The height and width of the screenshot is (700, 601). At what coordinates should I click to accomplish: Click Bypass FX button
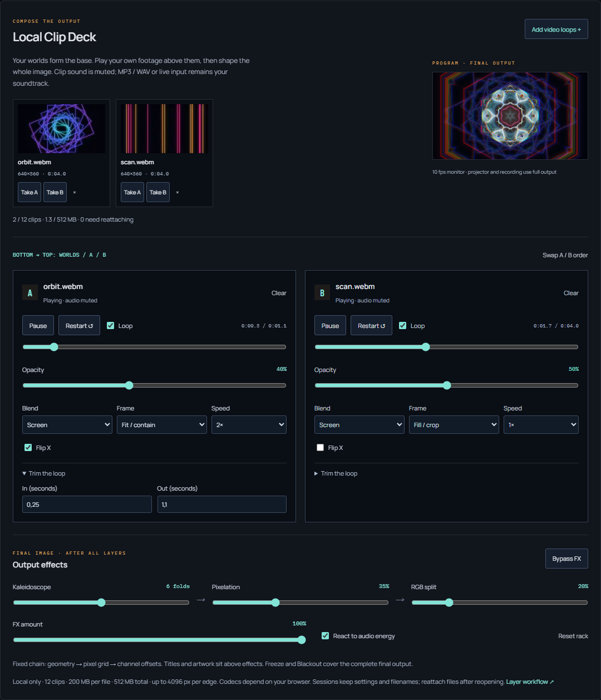pyautogui.click(x=566, y=559)
